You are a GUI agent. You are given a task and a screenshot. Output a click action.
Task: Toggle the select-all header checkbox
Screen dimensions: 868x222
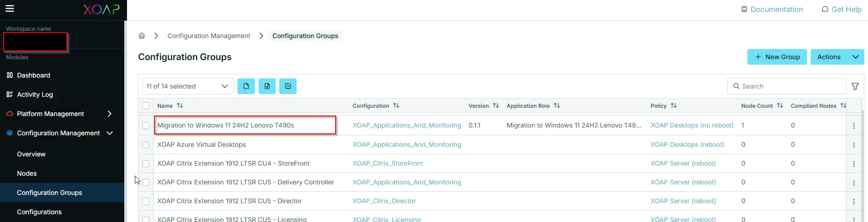click(x=146, y=105)
